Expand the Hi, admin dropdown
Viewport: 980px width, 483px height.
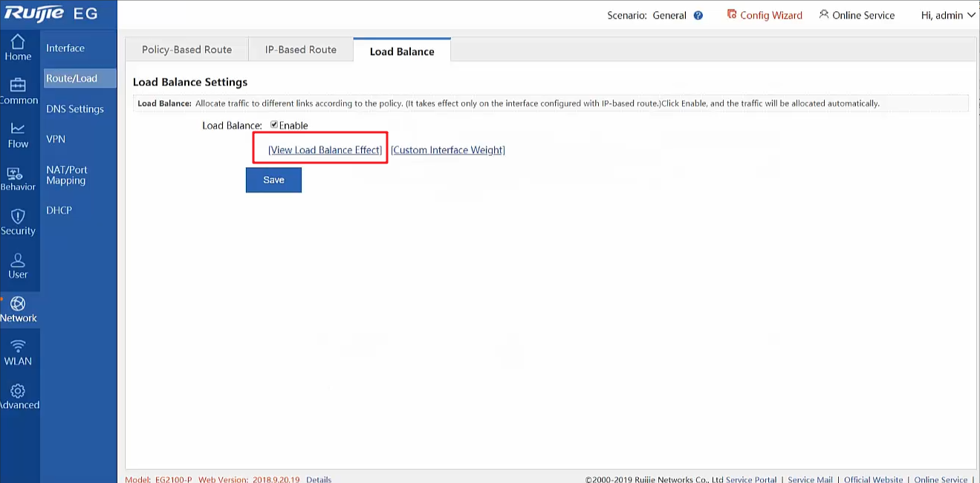point(947,15)
